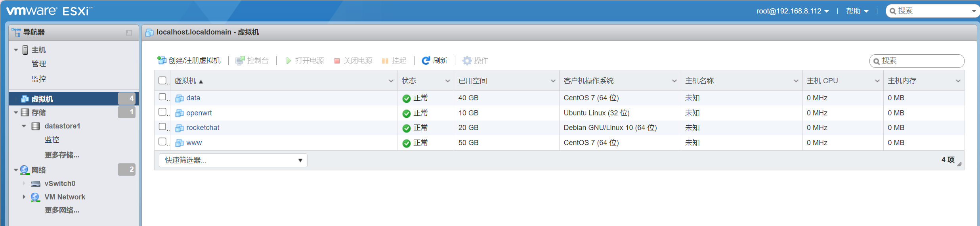Open the openwrt virtual machine link
Screen dimensions: 980x226
click(199, 113)
